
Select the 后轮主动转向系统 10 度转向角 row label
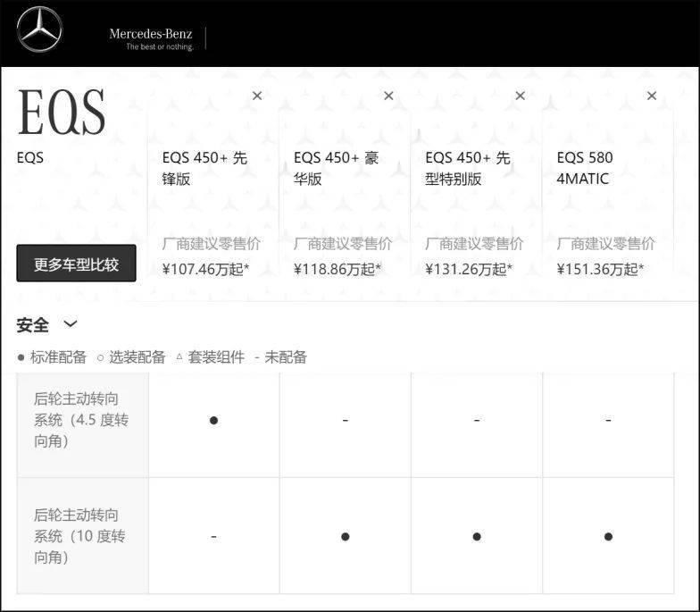click(x=82, y=536)
